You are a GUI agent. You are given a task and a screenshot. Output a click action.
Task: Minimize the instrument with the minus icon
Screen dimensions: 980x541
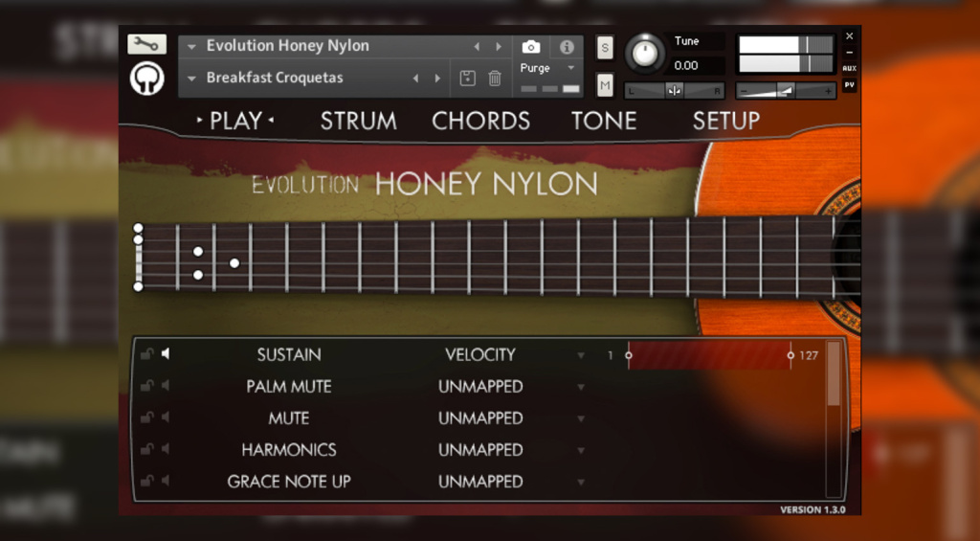(x=850, y=53)
